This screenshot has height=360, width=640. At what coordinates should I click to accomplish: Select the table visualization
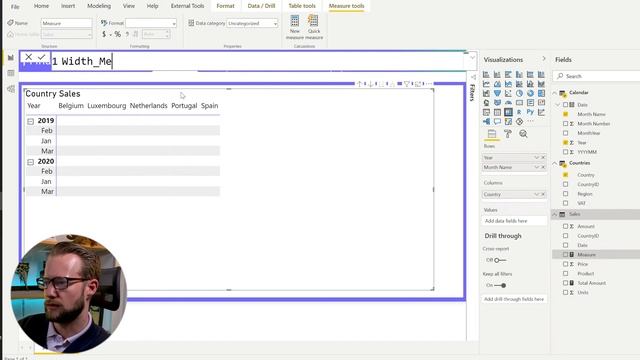point(497,112)
